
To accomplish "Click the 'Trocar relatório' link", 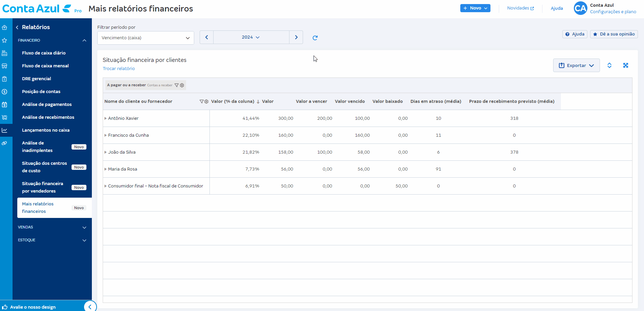I will tap(119, 69).
